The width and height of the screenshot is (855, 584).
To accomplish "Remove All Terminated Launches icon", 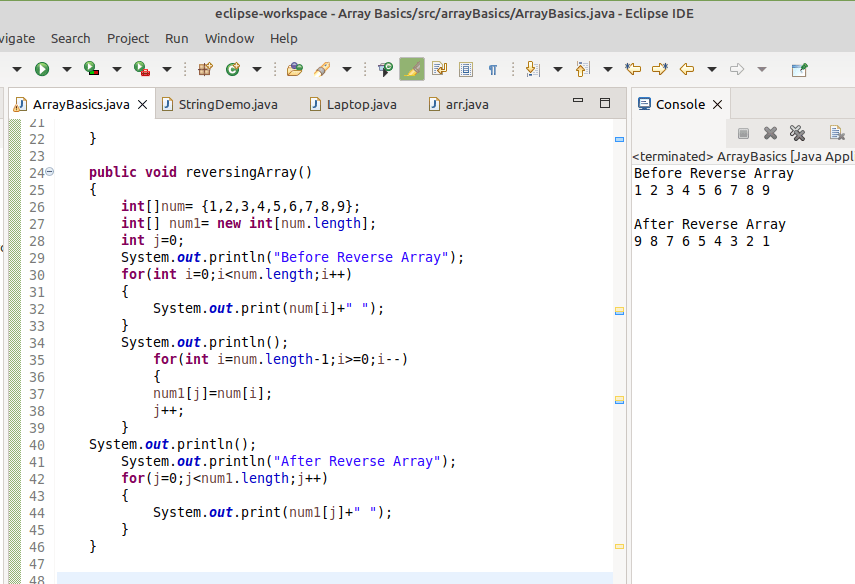I will [x=797, y=133].
